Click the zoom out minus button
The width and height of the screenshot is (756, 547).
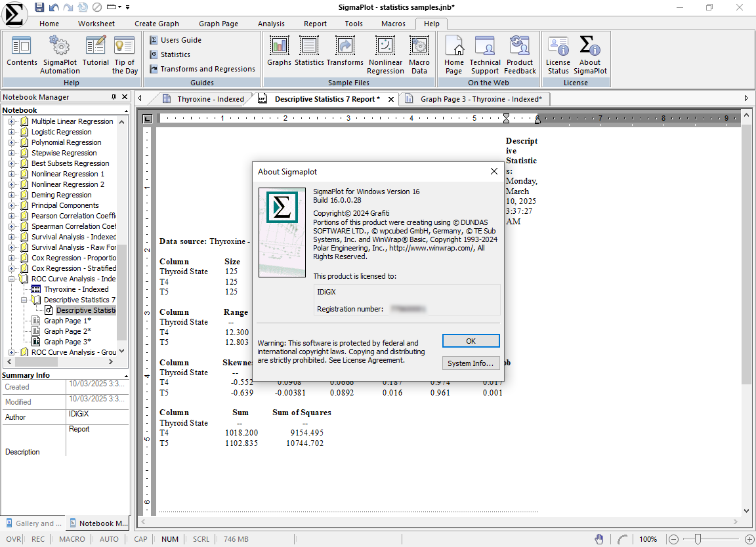pyautogui.click(x=674, y=539)
